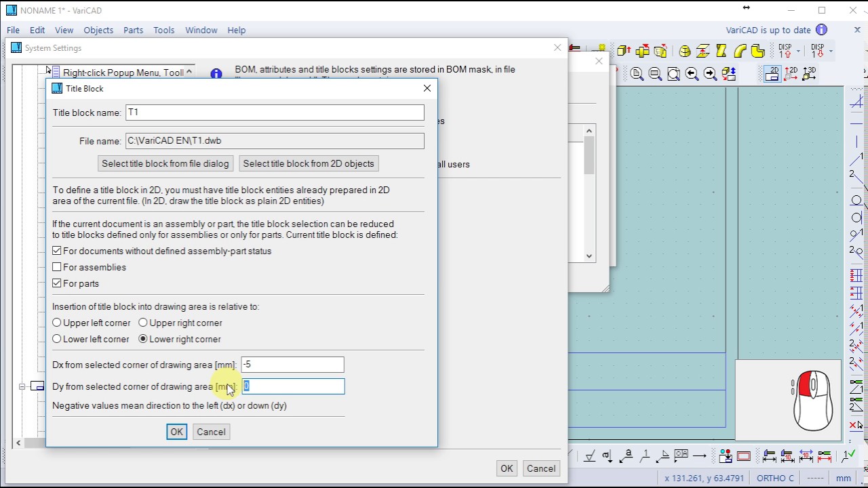Image resolution: width=868 pixels, height=488 pixels.
Task: Select the yellow twisted solid icon
Action: [x=721, y=51]
